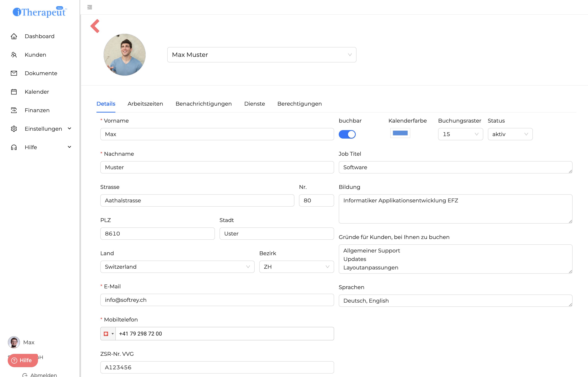Collapse sidebar with the menu-fold icon
The image size is (588, 377).
coord(90,7)
